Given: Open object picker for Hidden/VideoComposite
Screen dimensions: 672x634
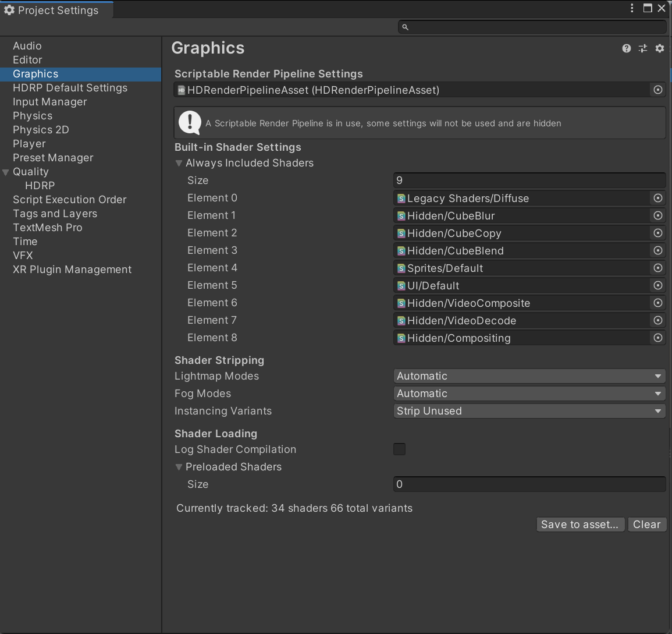Looking at the screenshot, I should pyautogui.click(x=658, y=303).
